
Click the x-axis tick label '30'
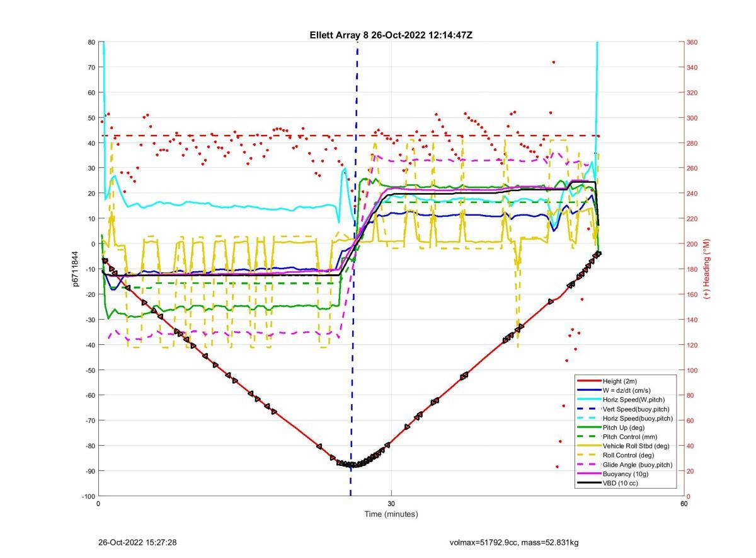click(x=391, y=503)
